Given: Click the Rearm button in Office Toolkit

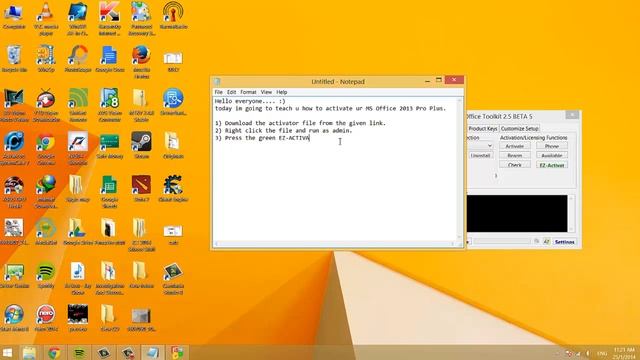Looking at the screenshot, I should 515,156.
